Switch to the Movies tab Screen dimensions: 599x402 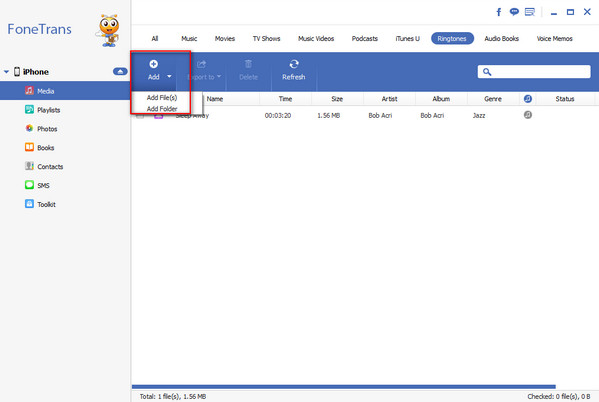coord(225,39)
